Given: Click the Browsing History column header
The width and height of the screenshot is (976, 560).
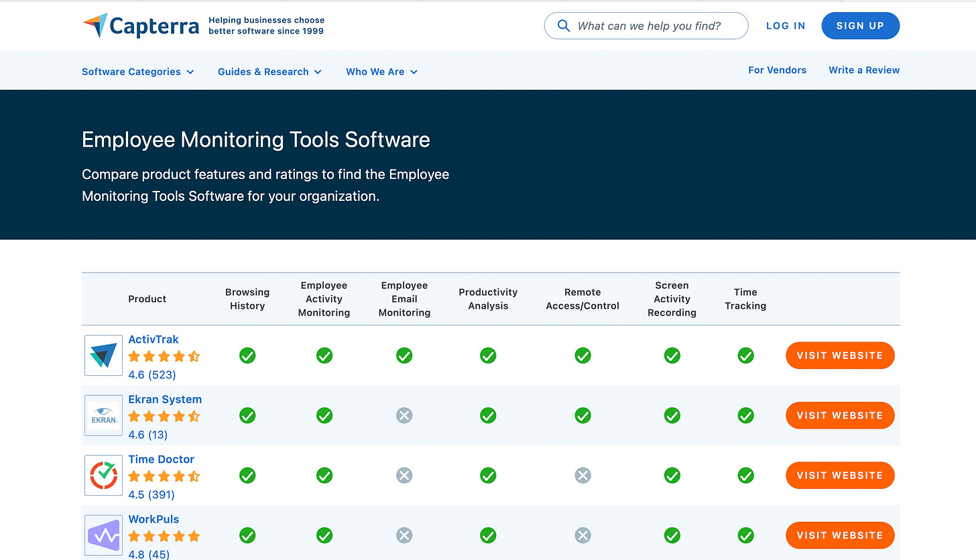Looking at the screenshot, I should 247,299.
